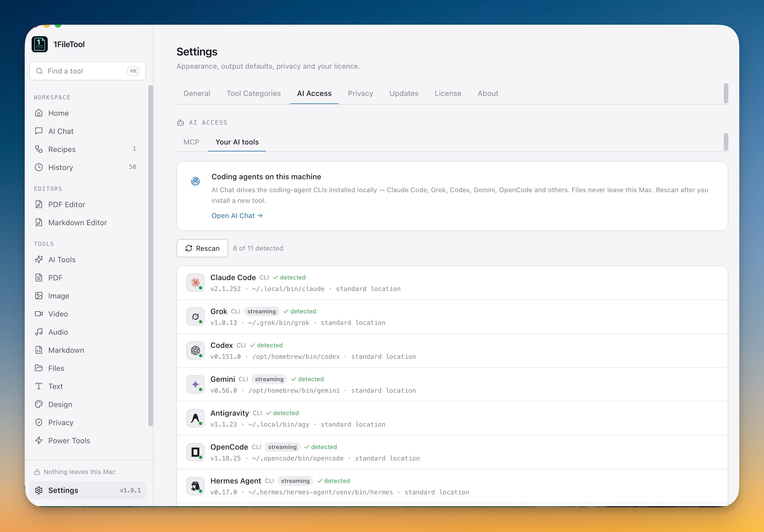Click the detected status on Claude Code
Screen dimensions: 764x532
[289, 277]
